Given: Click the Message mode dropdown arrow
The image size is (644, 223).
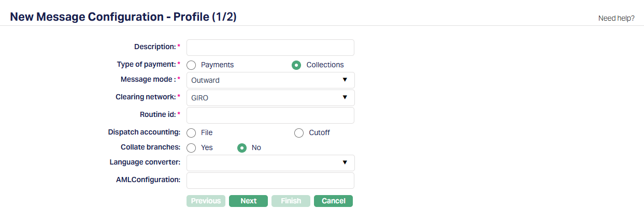Looking at the screenshot, I should (x=345, y=80).
